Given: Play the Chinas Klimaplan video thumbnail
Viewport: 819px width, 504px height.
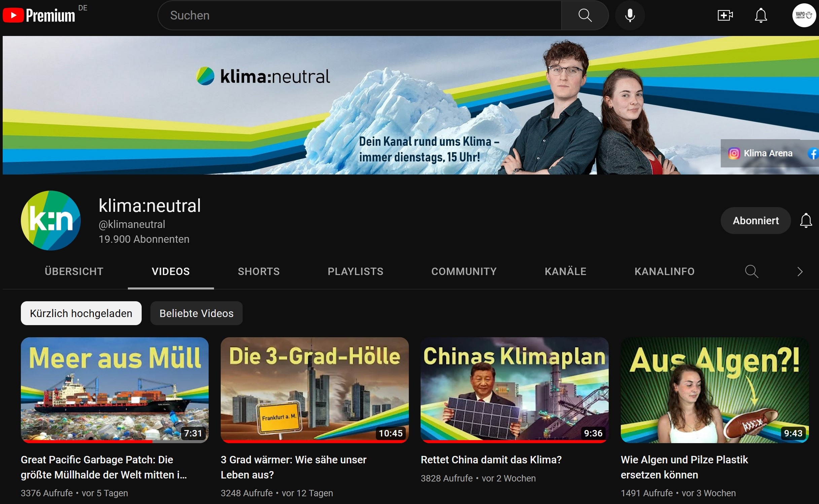Looking at the screenshot, I should coord(514,390).
